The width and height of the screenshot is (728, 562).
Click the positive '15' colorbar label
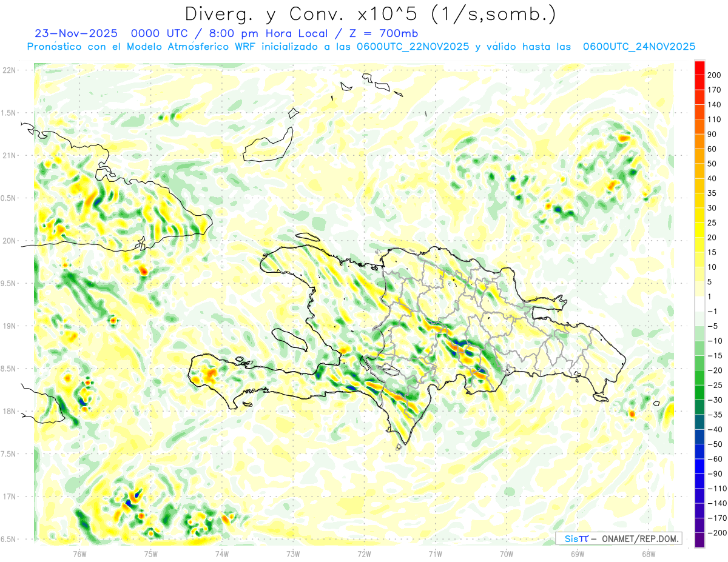click(x=712, y=252)
